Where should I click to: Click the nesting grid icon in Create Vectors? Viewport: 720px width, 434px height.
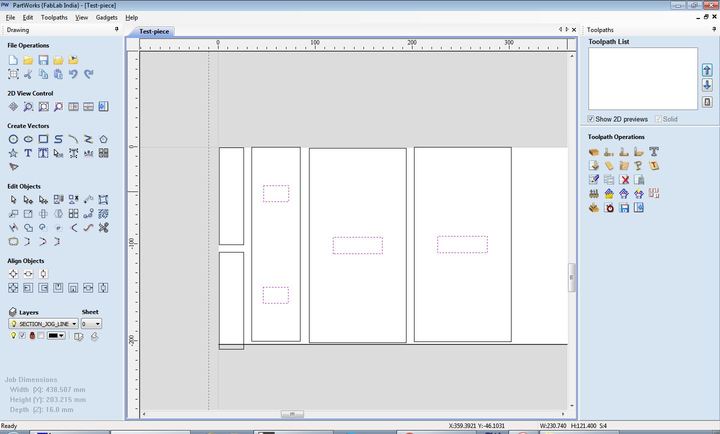click(104, 153)
